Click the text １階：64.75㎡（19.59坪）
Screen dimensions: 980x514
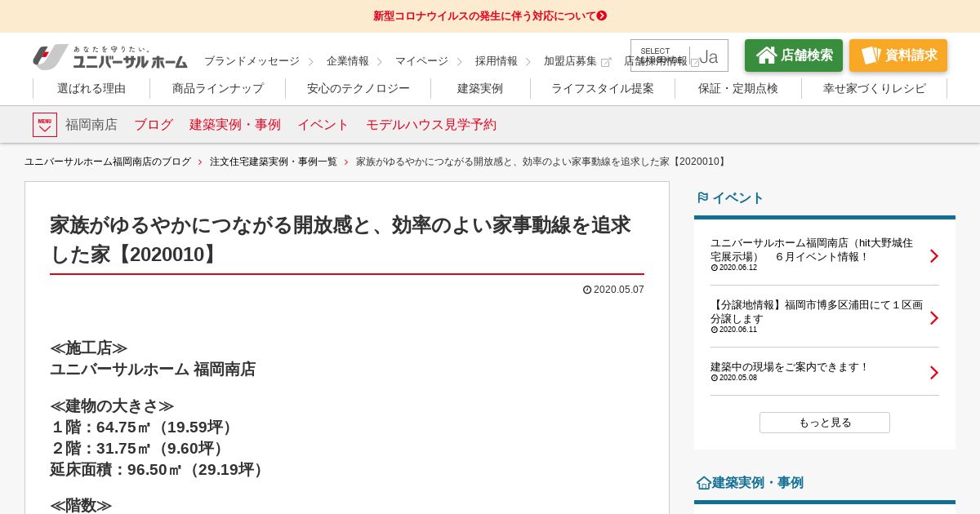[144, 428]
